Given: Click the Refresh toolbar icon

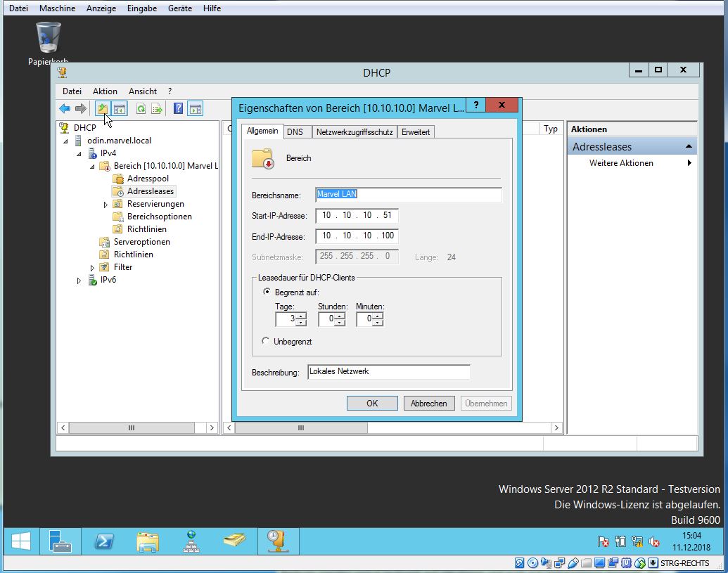Looking at the screenshot, I should click(141, 108).
